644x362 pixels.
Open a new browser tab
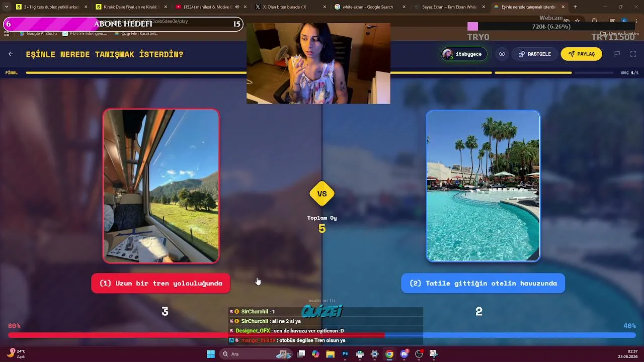[x=575, y=7]
